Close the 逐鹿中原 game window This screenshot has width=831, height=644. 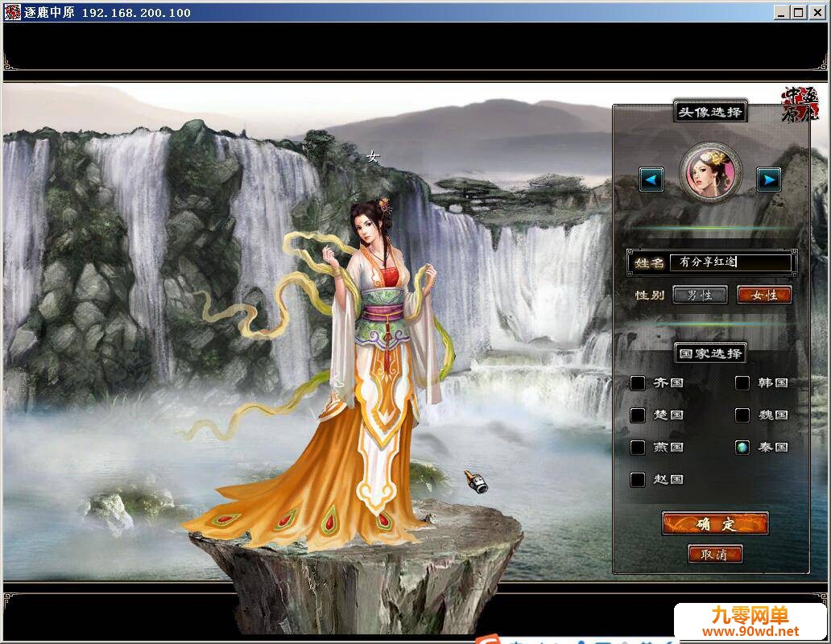pyautogui.click(x=818, y=12)
